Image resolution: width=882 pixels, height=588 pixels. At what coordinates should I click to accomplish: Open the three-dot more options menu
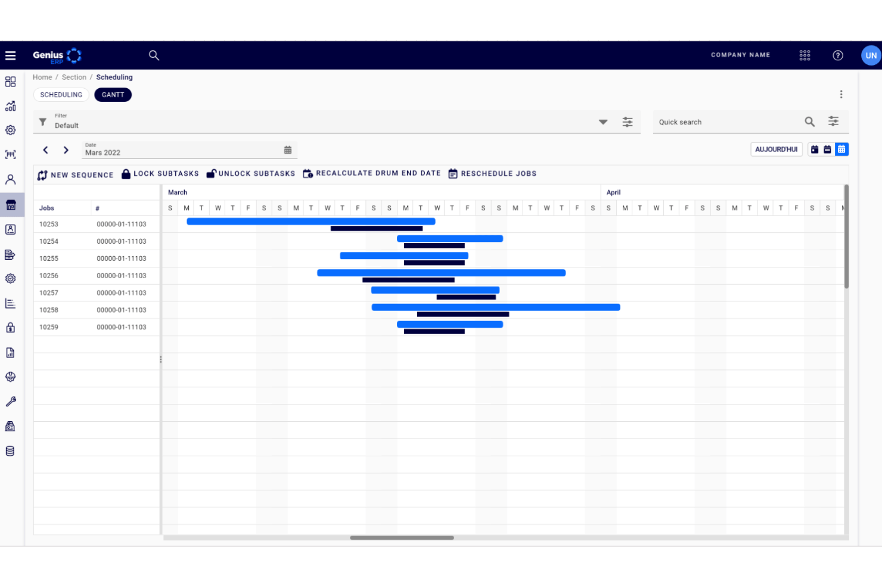coord(841,94)
